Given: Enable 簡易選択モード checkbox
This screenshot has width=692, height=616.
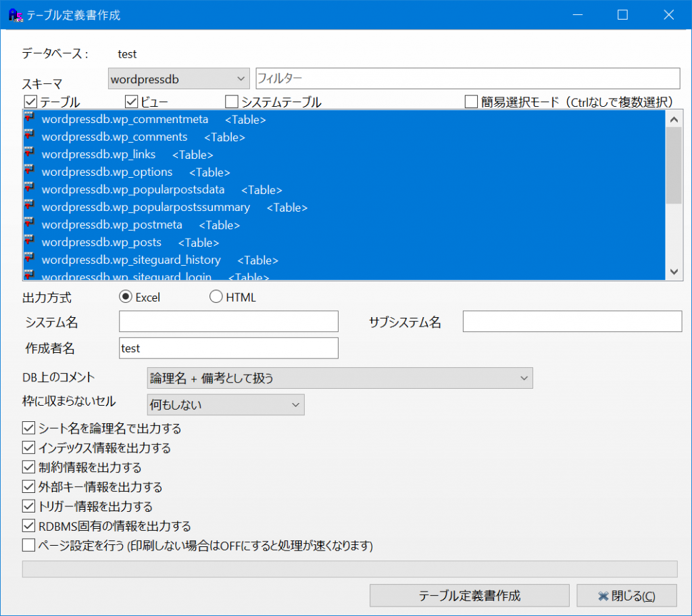Looking at the screenshot, I should [471, 102].
